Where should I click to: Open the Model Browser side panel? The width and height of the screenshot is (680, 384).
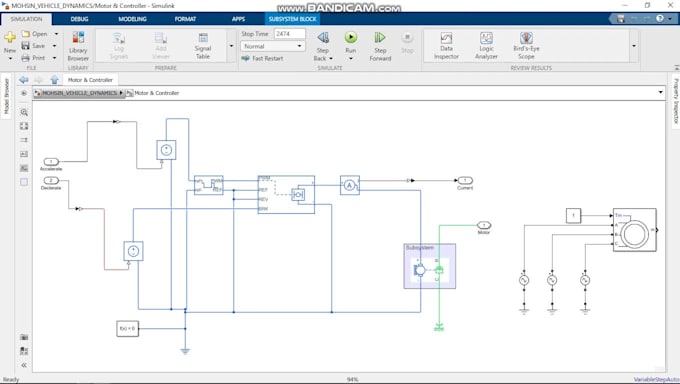7,96
